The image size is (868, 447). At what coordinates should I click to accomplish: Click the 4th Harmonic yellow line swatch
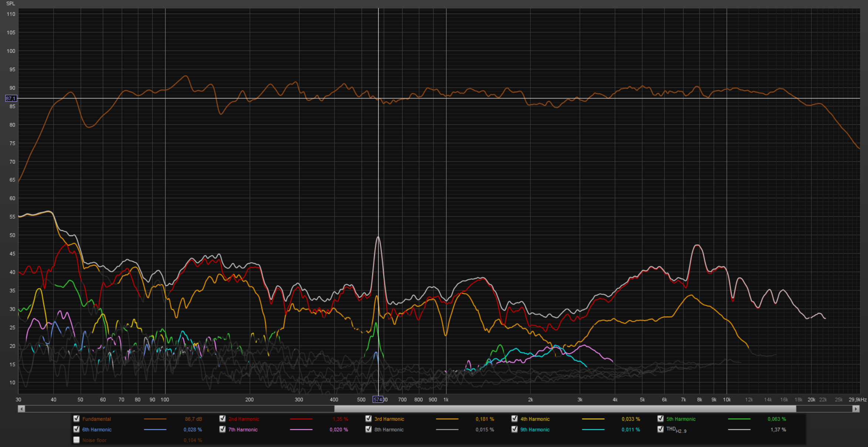click(593, 419)
